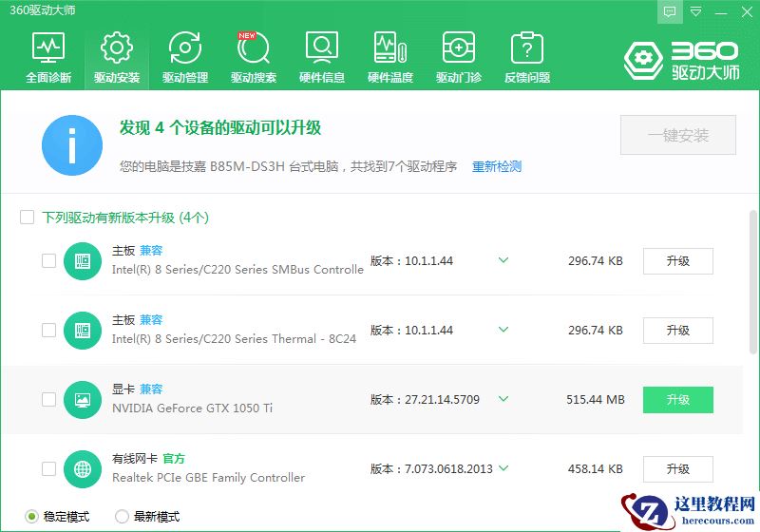Click the 发现 4 个设备的驱动可以升级 heading

220,128
